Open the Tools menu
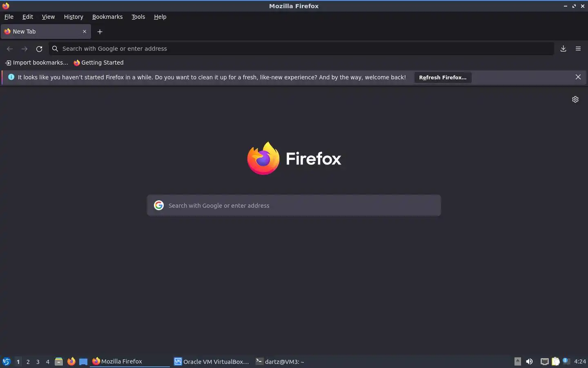Viewport: 588px width, 368px height. (x=138, y=17)
